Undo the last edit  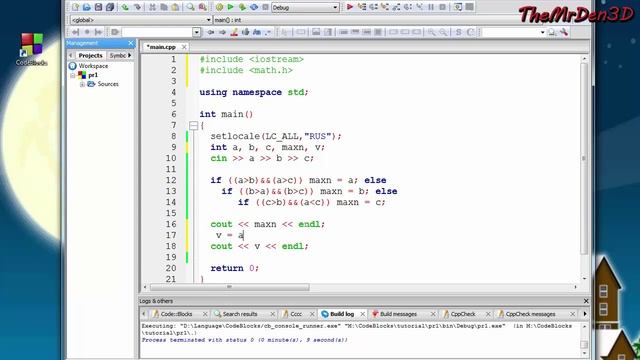[125, 7]
